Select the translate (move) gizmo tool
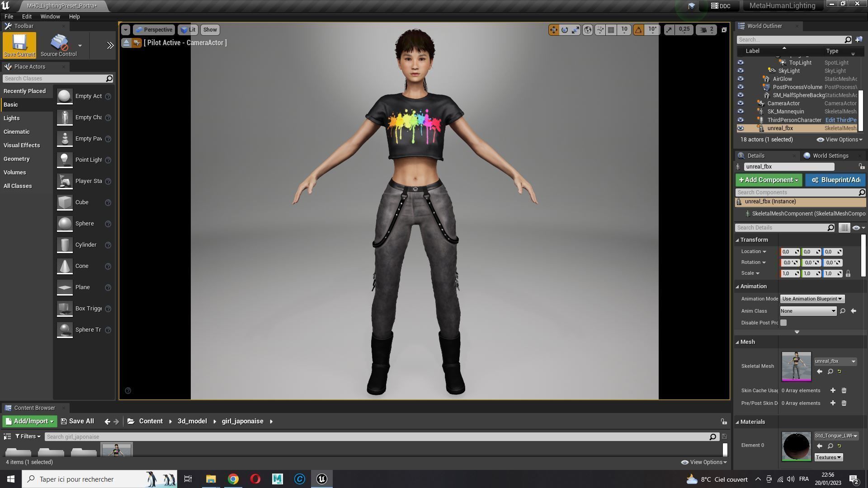868x488 pixels. pos(553,30)
